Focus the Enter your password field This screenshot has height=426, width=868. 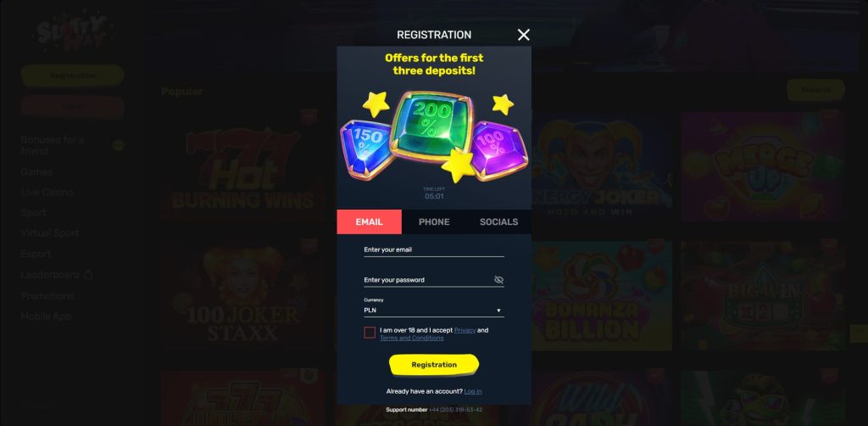(427, 280)
